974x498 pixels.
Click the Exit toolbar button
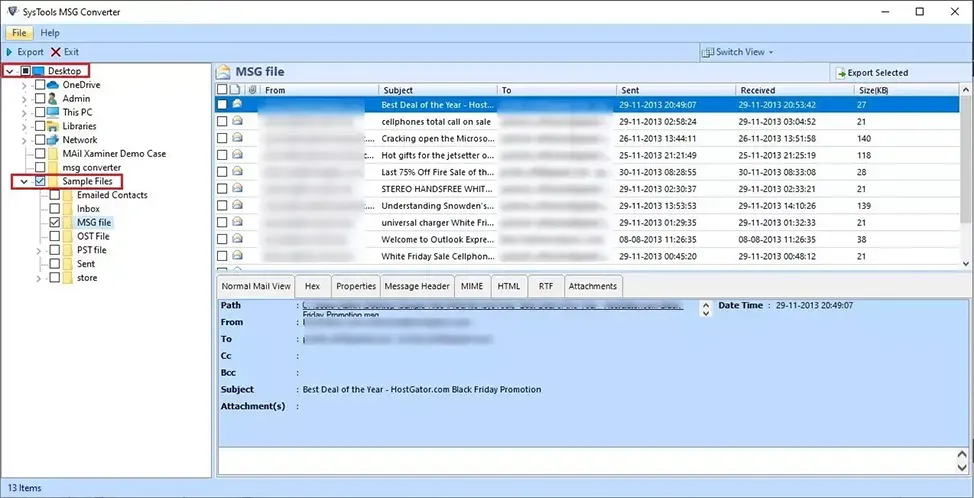coord(65,52)
